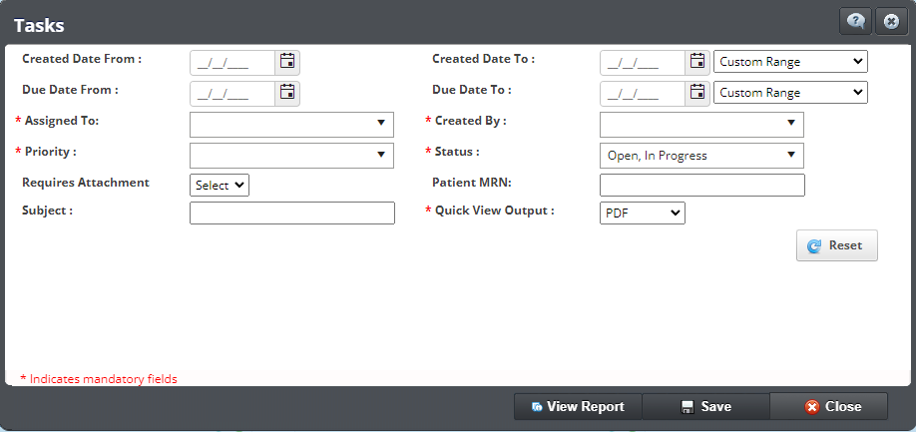
Task: Click the View Report button
Action: point(578,407)
